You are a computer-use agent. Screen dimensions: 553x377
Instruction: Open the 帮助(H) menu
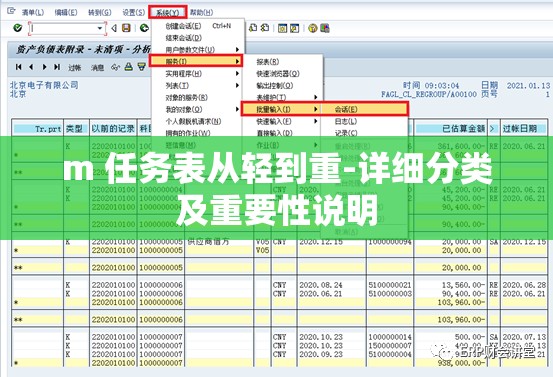(x=201, y=13)
